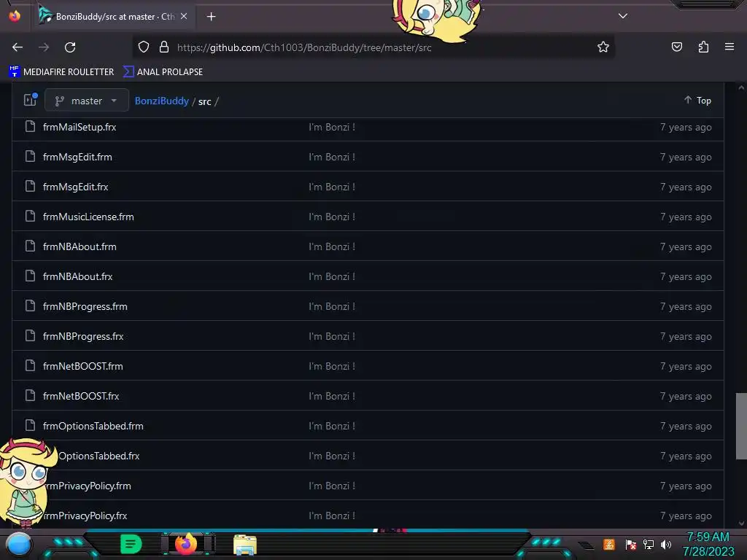747x560 pixels.
Task: View the site security lock icon
Action: pos(164,47)
